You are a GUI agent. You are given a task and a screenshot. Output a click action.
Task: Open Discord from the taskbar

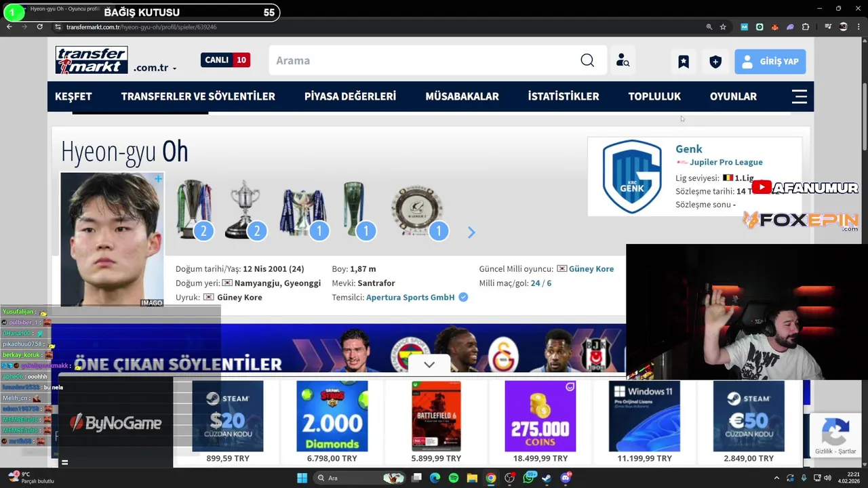point(566,478)
